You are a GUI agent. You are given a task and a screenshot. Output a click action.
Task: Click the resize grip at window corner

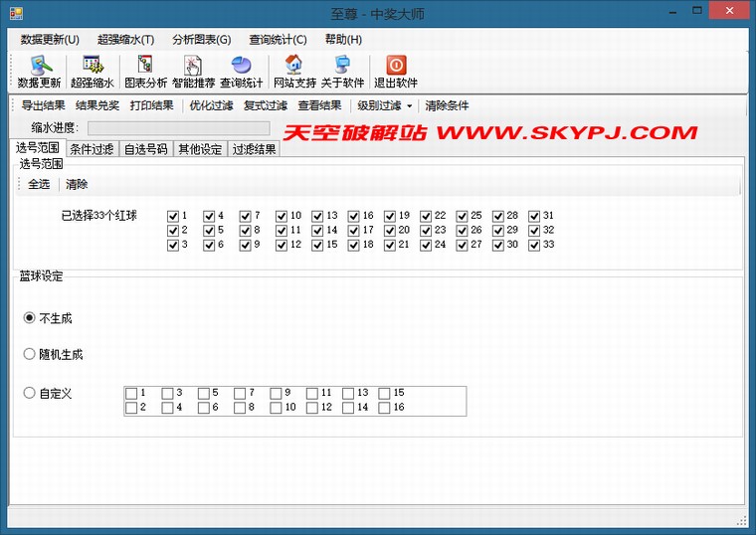pyautogui.click(x=741, y=520)
